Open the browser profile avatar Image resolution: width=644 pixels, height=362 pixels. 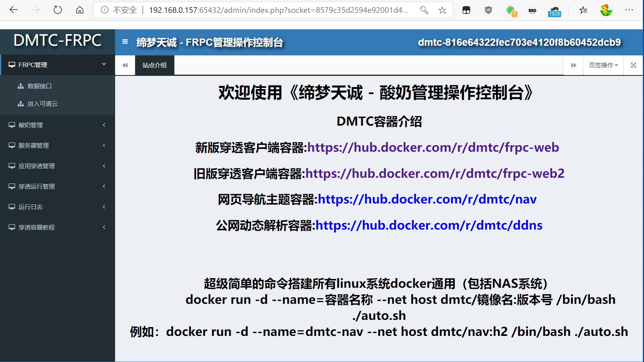606,10
